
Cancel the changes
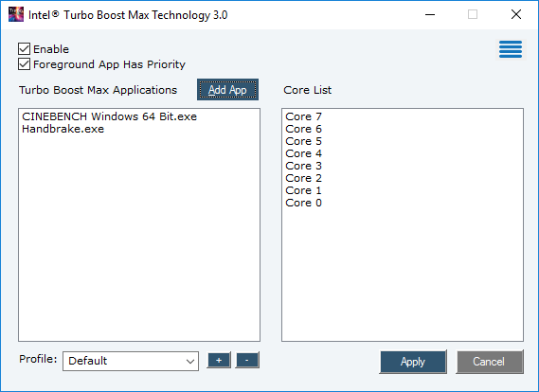coord(490,362)
